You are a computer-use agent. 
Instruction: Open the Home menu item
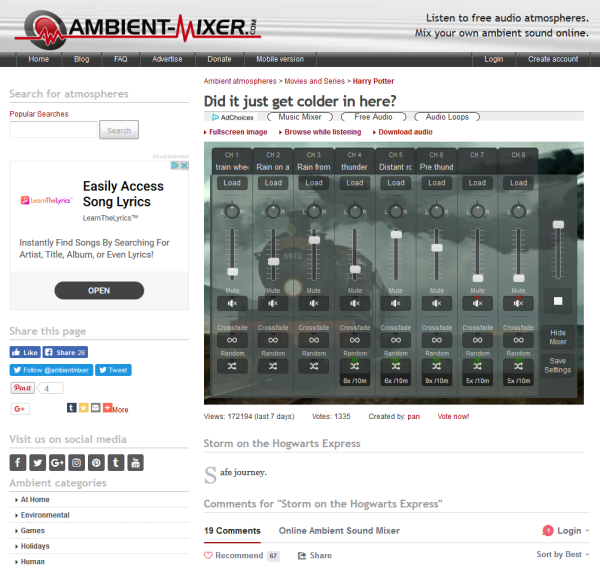tap(39, 59)
